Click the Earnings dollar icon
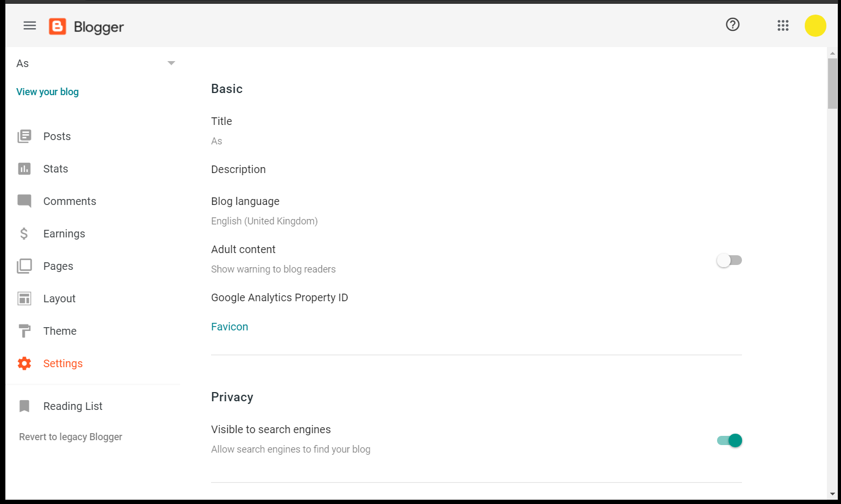 (x=24, y=233)
